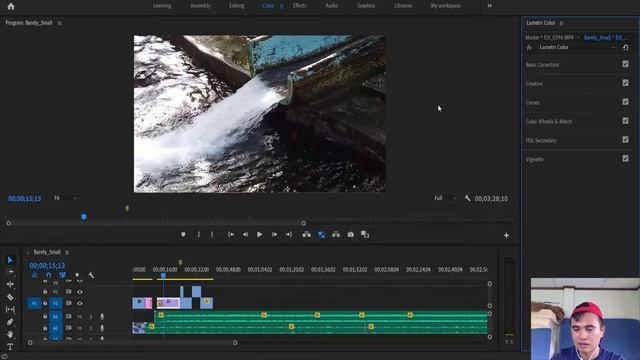640x360 pixels.
Task: Step back one frame
Action: pos(245,234)
